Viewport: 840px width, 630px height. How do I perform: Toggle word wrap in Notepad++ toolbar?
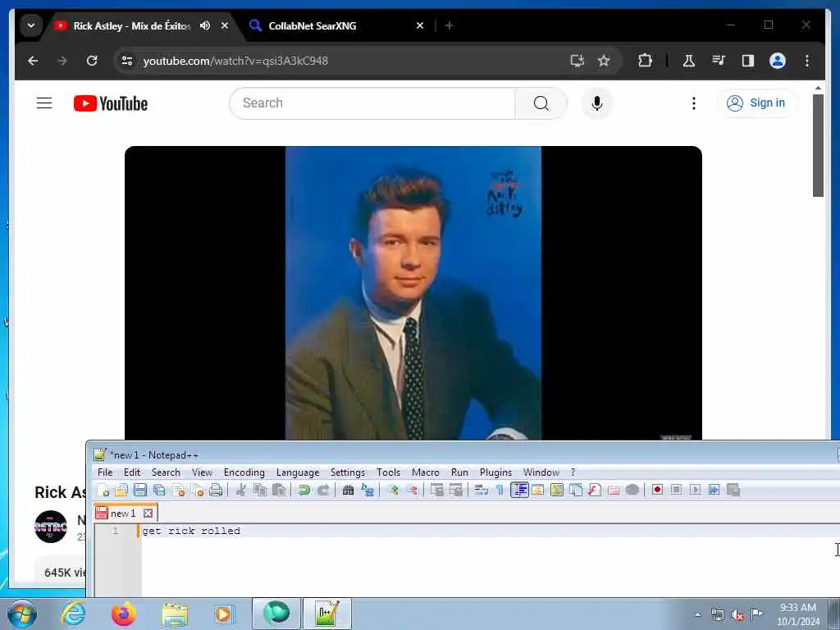click(481, 490)
